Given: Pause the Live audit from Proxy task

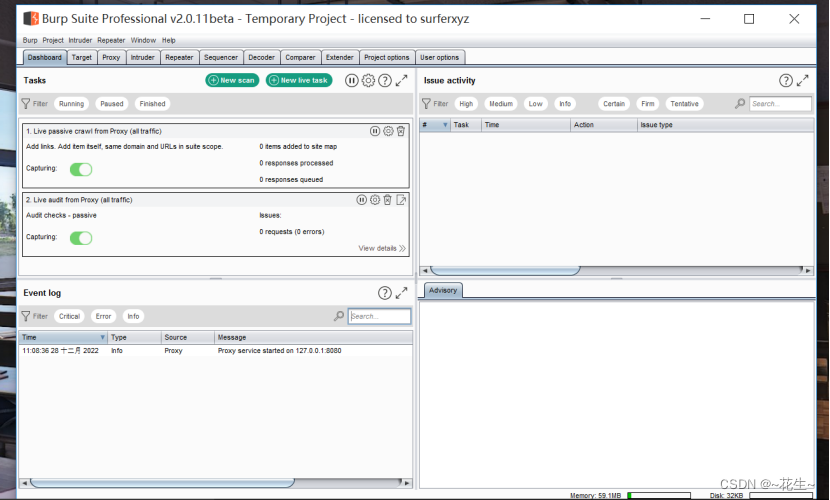Looking at the screenshot, I should click(x=362, y=200).
